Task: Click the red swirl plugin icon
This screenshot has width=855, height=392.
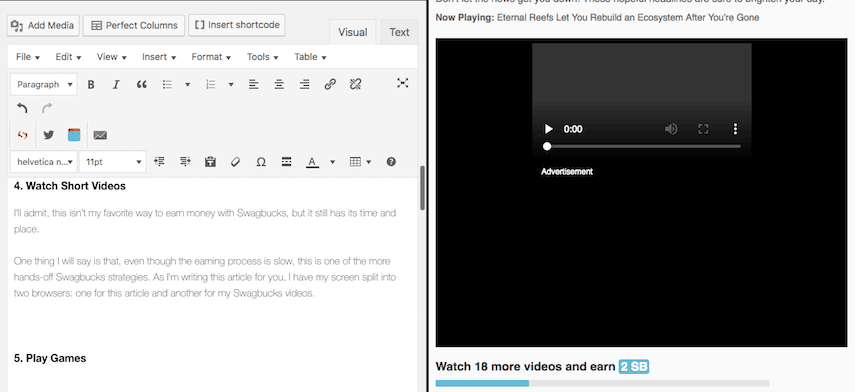Action: [x=22, y=135]
